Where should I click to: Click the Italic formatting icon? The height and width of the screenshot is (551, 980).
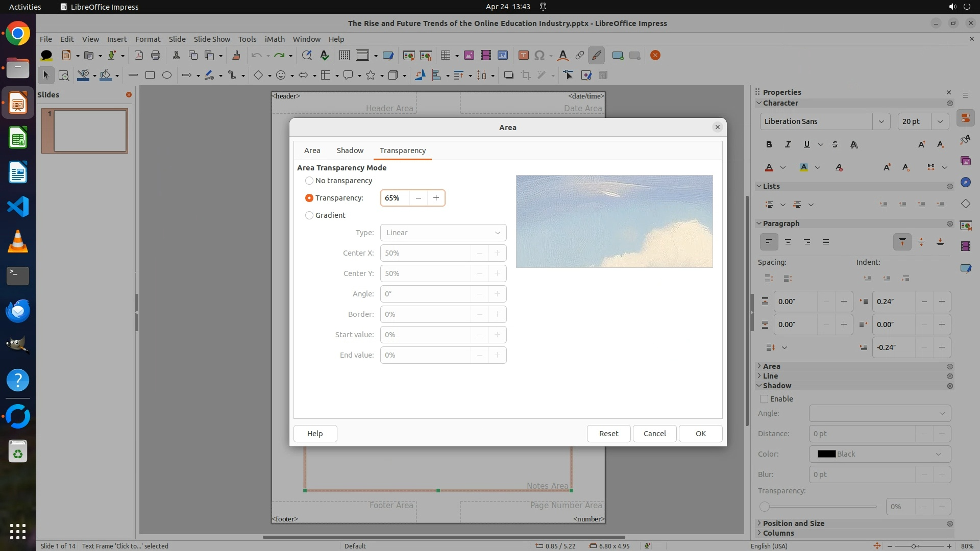(x=788, y=145)
